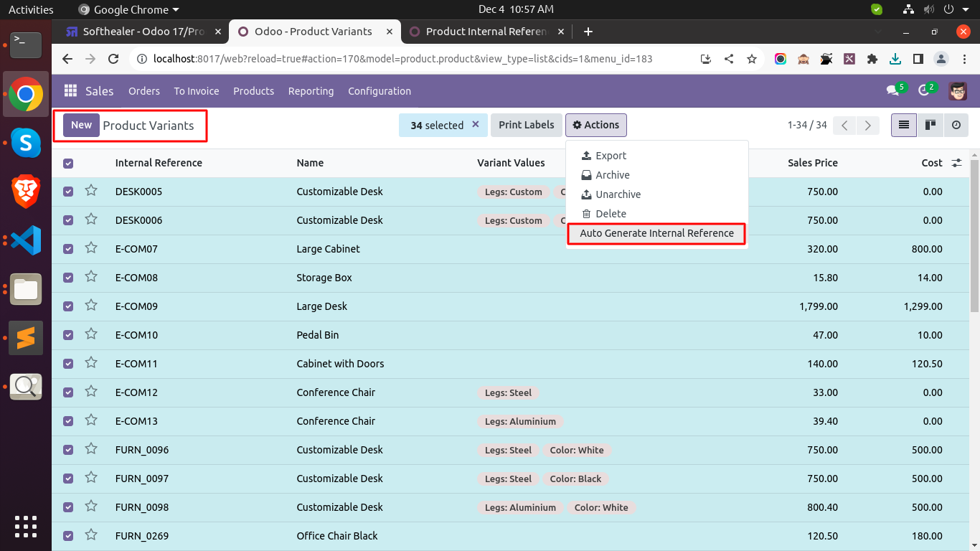The image size is (980, 551).
Task: Open Activities overview in top bar
Action: point(31,9)
